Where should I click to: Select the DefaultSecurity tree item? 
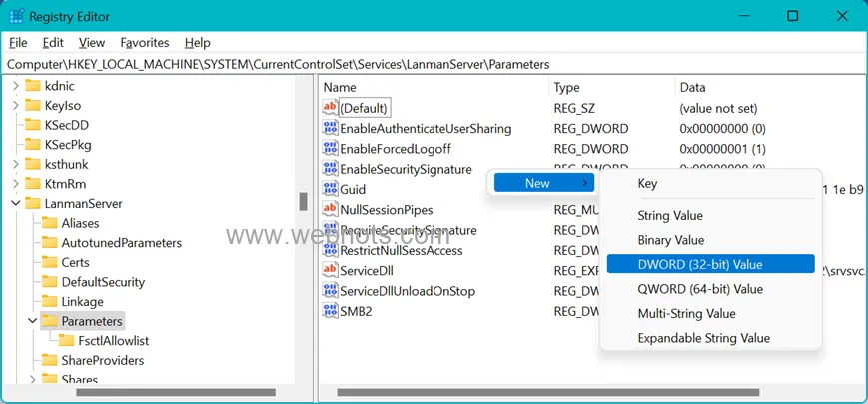(x=103, y=282)
